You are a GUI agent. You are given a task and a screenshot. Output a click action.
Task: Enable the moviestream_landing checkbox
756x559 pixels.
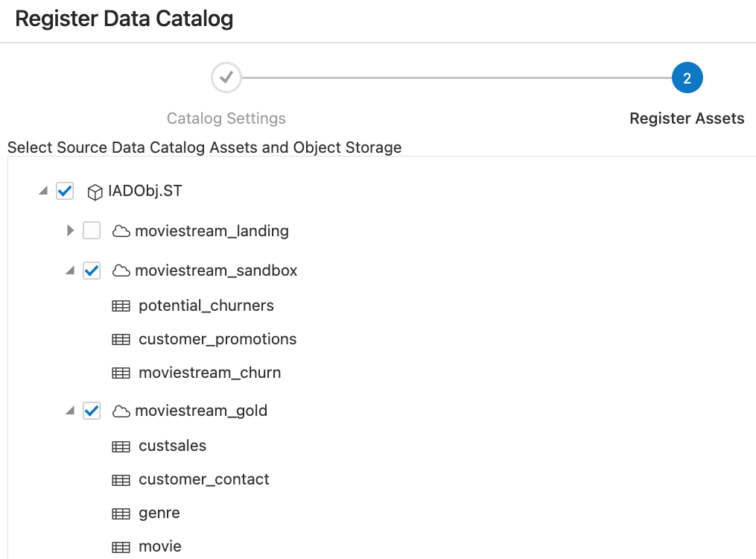coord(92,231)
